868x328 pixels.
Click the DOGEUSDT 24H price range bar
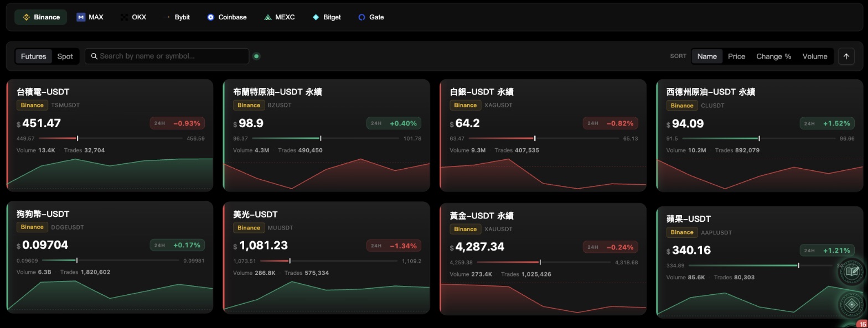111,260
